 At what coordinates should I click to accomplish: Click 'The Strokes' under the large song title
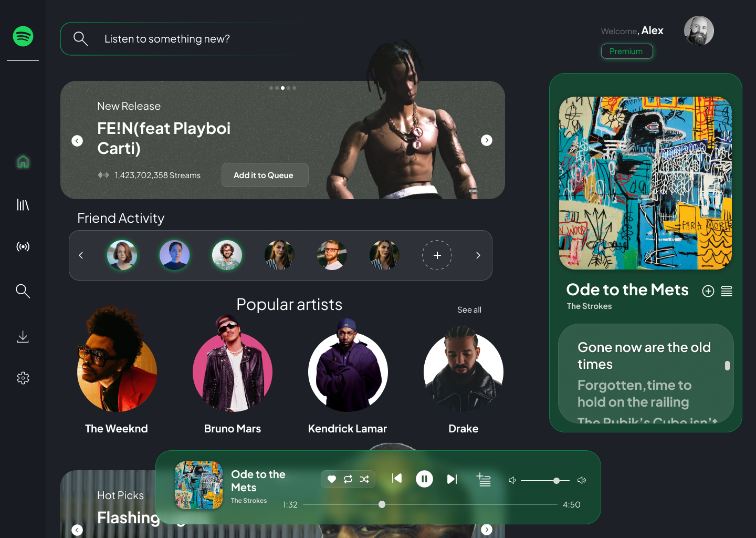(589, 306)
